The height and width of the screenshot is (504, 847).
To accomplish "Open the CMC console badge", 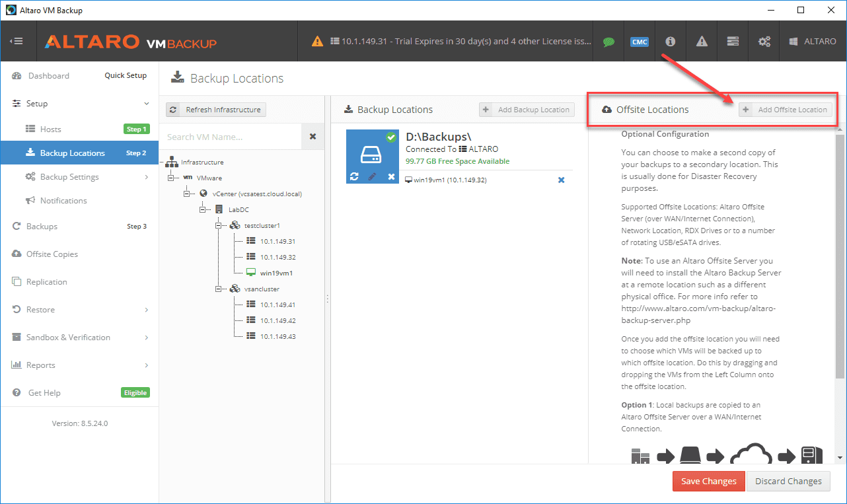I will 639,42.
